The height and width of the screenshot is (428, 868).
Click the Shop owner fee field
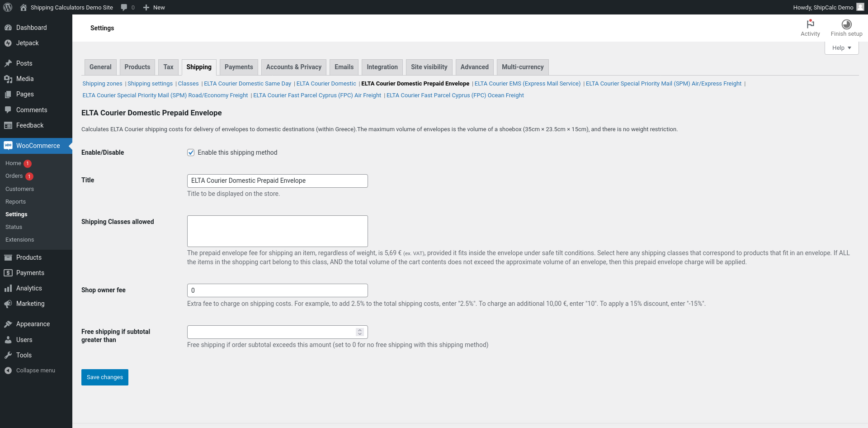click(x=278, y=290)
